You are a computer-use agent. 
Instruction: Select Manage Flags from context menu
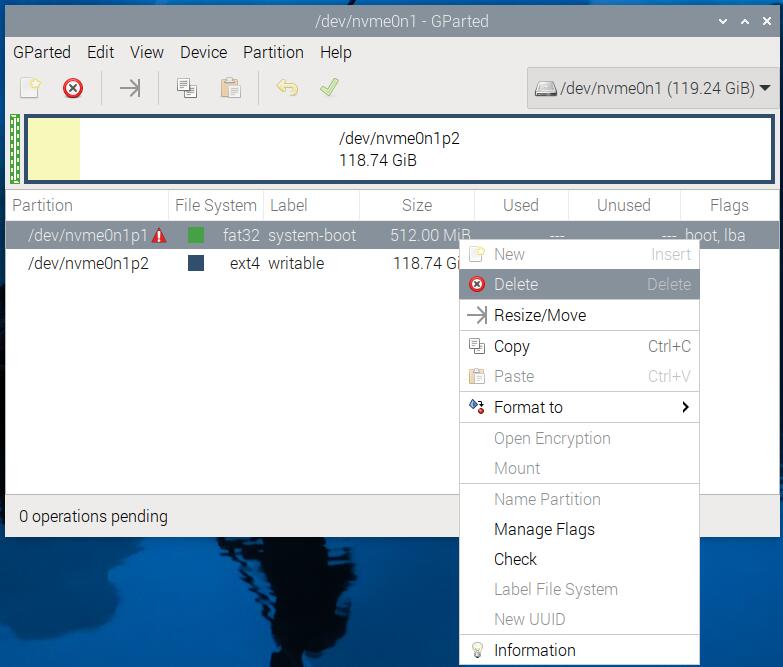pyautogui.click(x=579, y=529)
